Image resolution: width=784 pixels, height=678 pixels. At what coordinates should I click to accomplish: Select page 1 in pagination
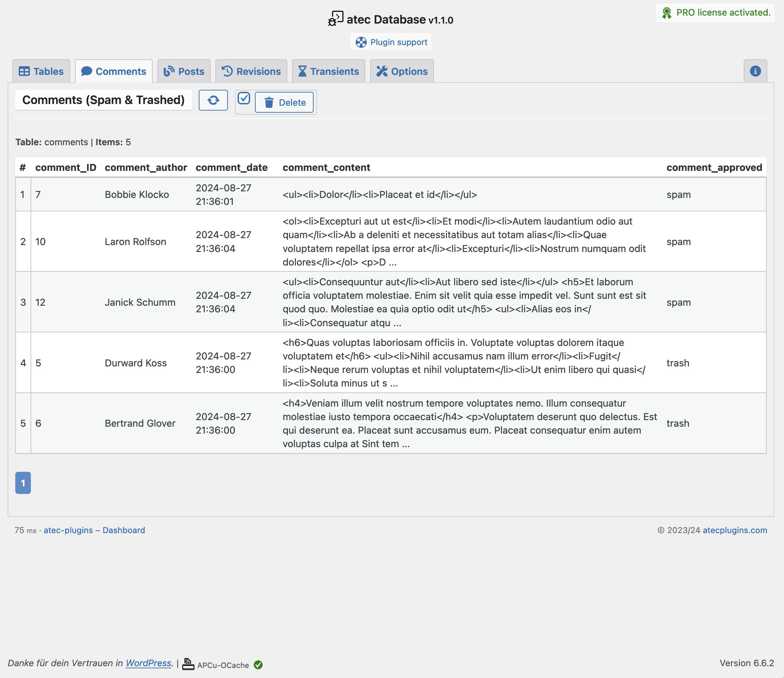(23, 483)
